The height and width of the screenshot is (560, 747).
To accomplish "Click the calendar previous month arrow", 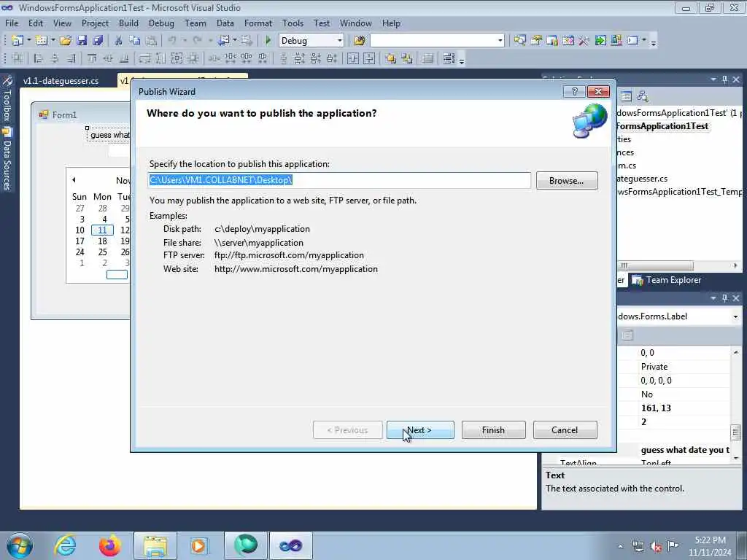I will click(74, 180).
